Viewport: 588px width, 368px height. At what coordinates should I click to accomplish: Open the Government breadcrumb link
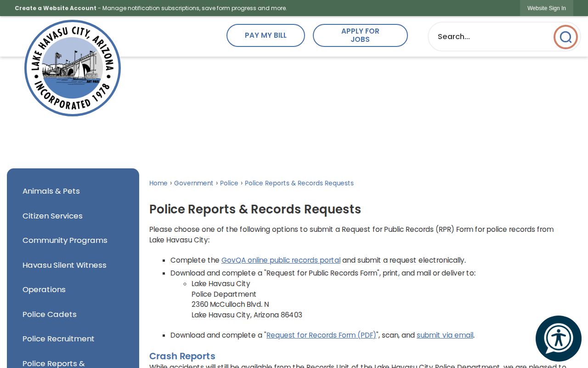pyautogui.click(x=193, y=183)
